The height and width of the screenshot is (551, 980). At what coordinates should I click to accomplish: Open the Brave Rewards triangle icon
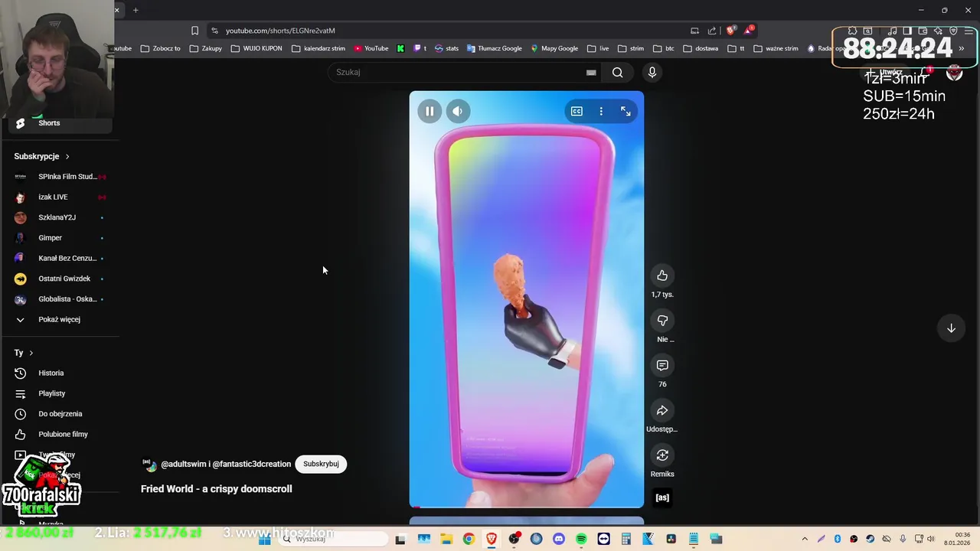(748, 31)
